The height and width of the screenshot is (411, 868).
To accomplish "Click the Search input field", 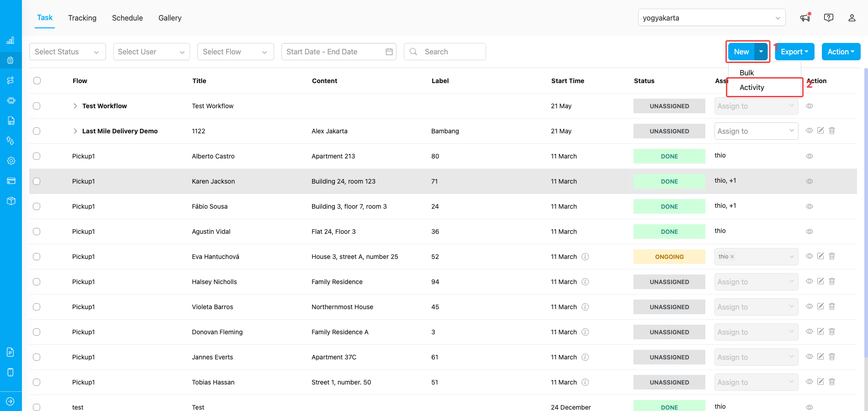I will (445, 52).
